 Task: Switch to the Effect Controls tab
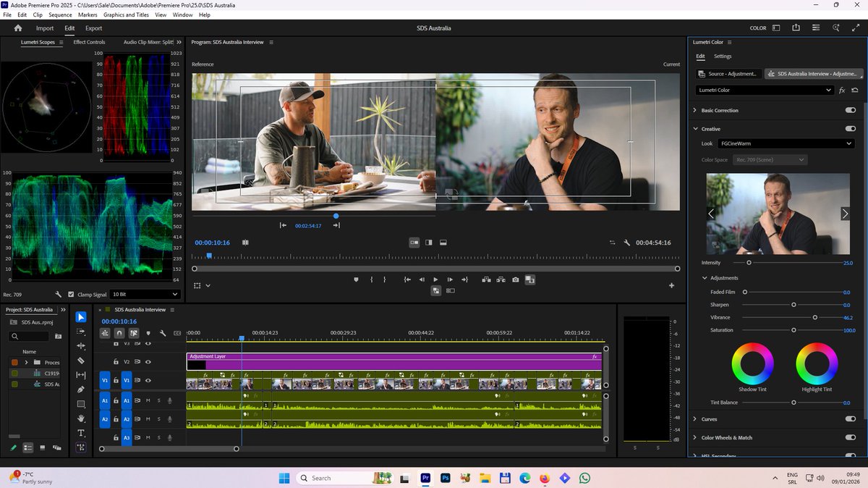click(89, 42)
